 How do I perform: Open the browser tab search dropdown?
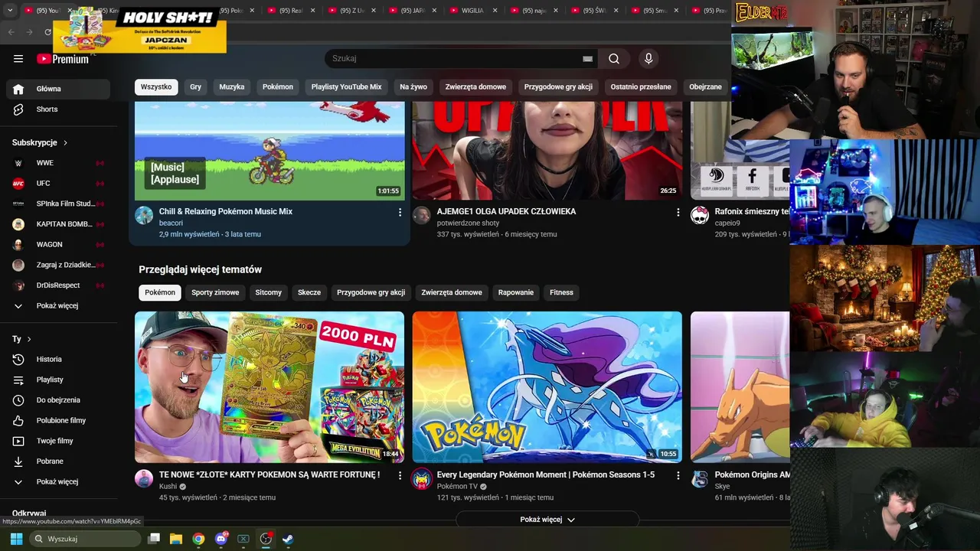point(10,11)
